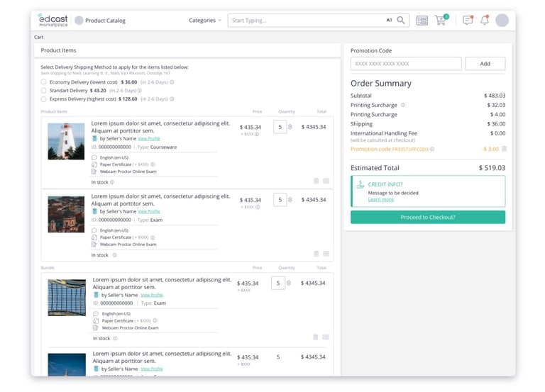Open the All search filter

tap(390, 20)
